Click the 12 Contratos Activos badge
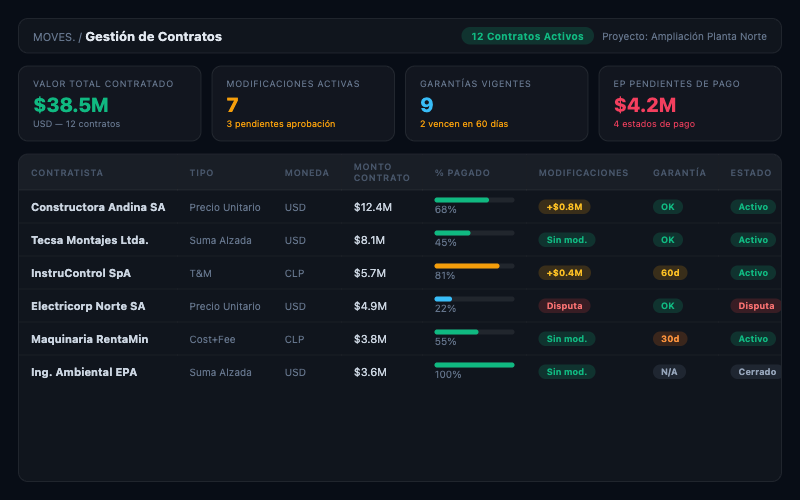Image resolution: width=800 pixels, height=500 pixels. [x=527, y=36]
